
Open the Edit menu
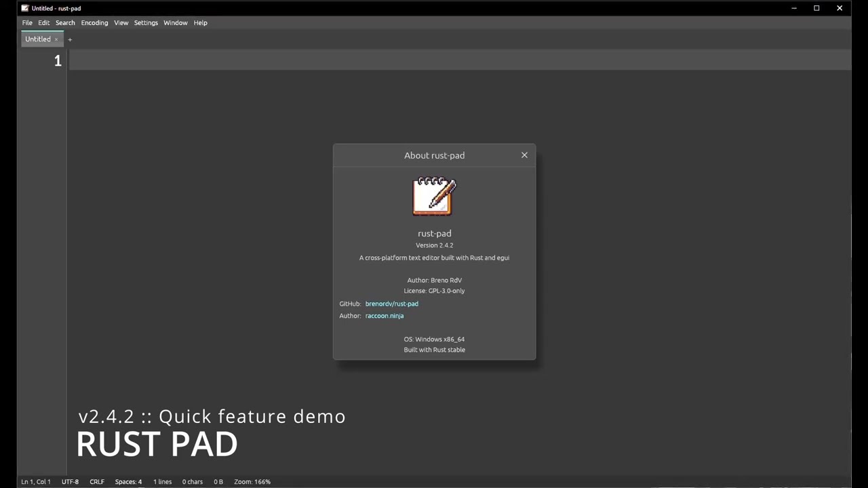tap(44, 22)
